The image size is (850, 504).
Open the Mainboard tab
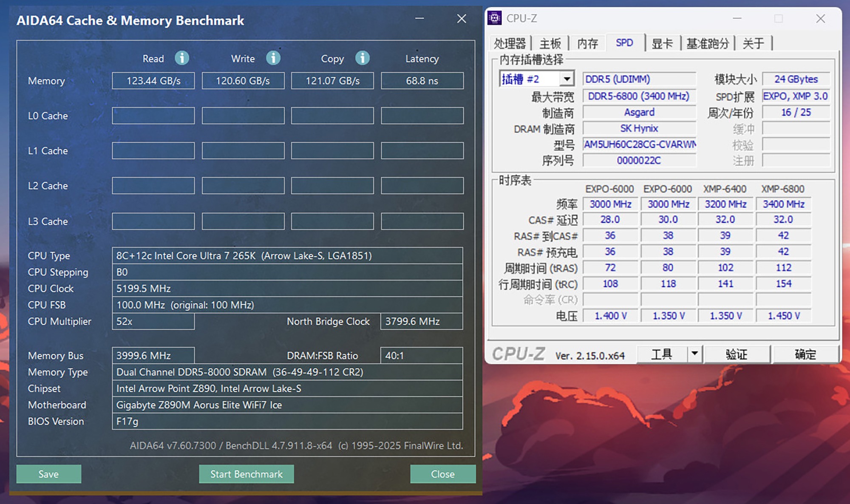click(550, 43)
